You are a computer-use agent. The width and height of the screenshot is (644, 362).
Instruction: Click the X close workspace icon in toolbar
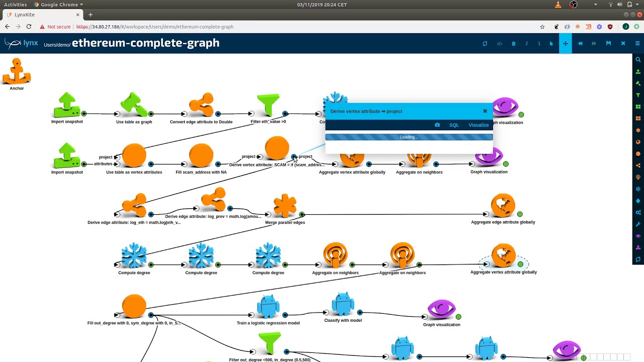(x=623, y=44)
